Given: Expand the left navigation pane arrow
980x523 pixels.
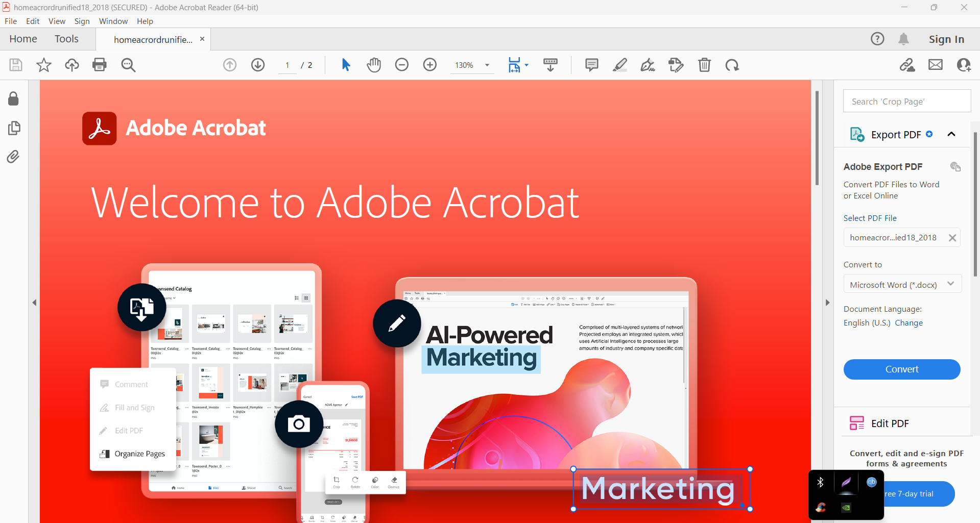Looking at the screenshot, I should [x=34, y=303].
